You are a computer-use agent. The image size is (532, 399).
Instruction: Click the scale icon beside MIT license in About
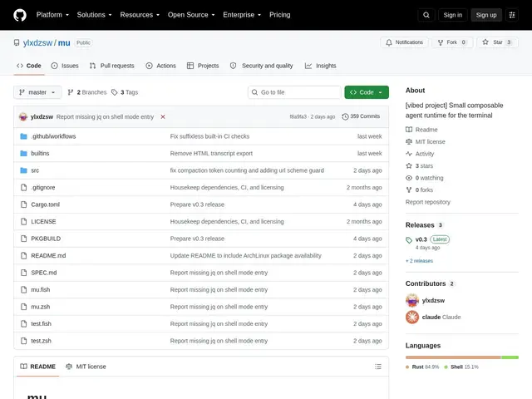[x=409, y=142]
